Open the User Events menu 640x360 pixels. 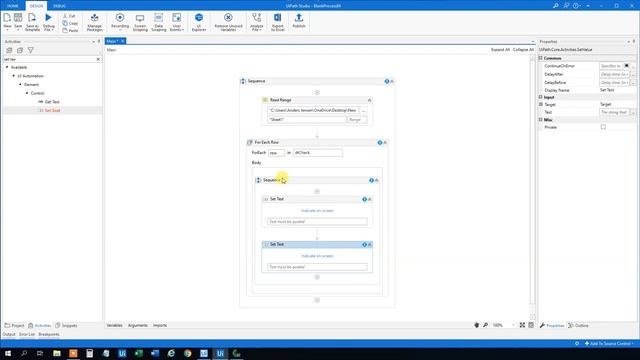click(x=177, y=22)
